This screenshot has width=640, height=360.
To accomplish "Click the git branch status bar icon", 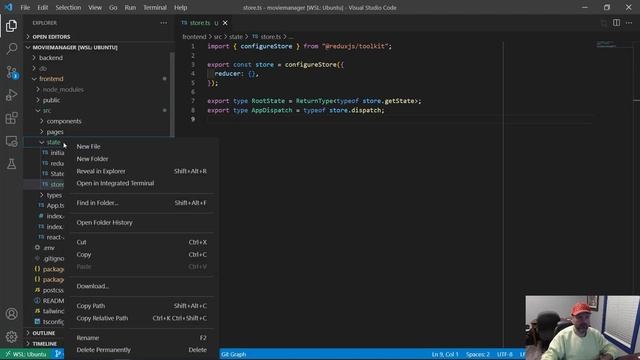I will 58,354.
